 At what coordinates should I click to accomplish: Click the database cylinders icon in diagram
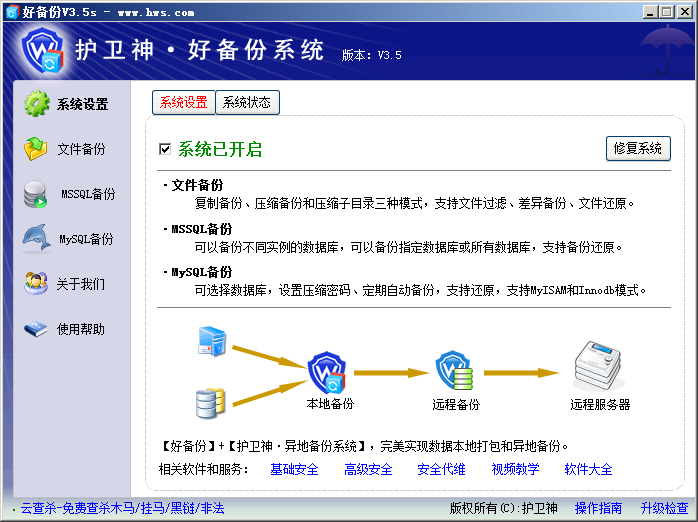click(211, 403)
